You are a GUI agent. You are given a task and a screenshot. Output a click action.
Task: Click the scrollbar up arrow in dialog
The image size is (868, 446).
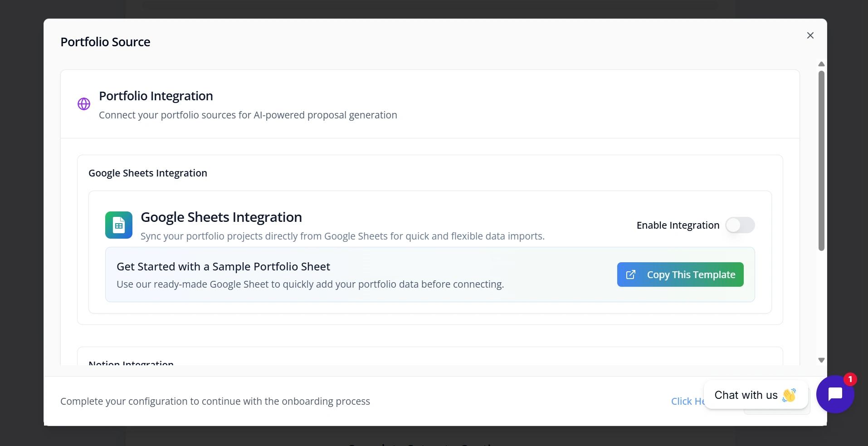click(x=821, y=64)
